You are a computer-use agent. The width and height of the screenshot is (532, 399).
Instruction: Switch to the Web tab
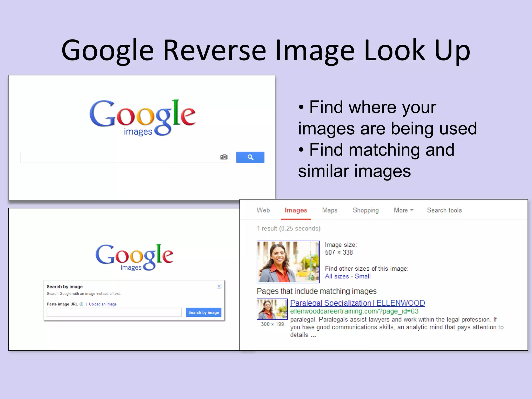click(x=263, y=210)
